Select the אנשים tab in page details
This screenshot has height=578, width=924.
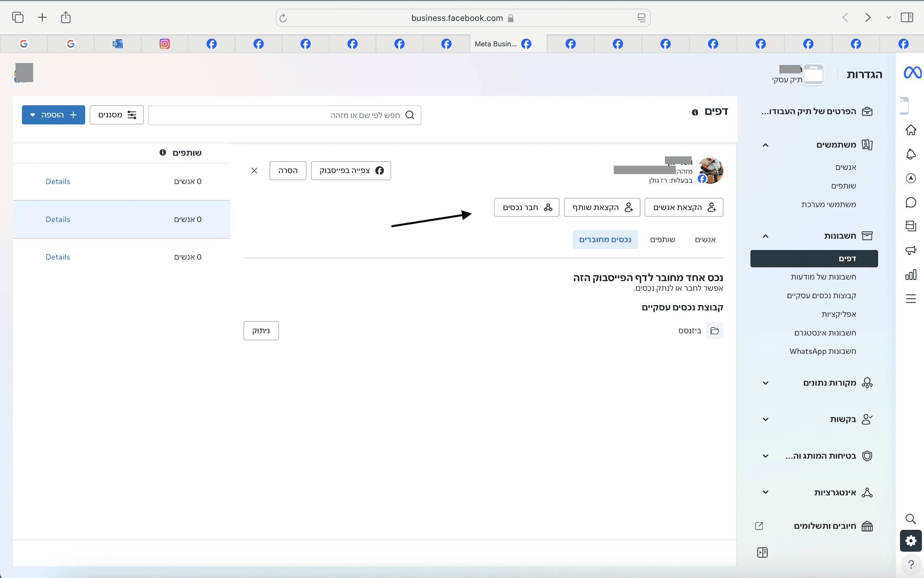(705, 240)
